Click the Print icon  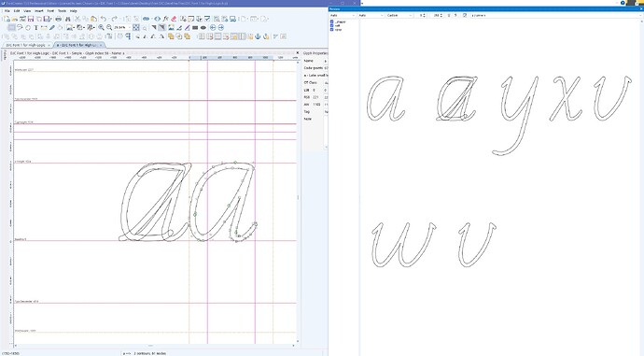59,19
